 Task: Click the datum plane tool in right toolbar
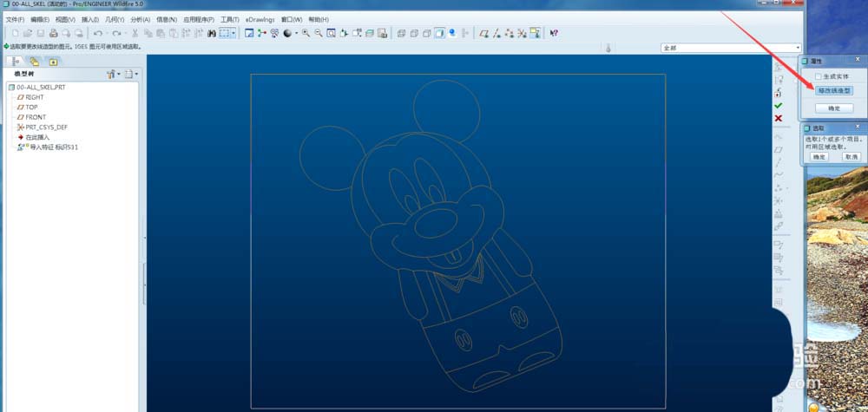(779, 150)
